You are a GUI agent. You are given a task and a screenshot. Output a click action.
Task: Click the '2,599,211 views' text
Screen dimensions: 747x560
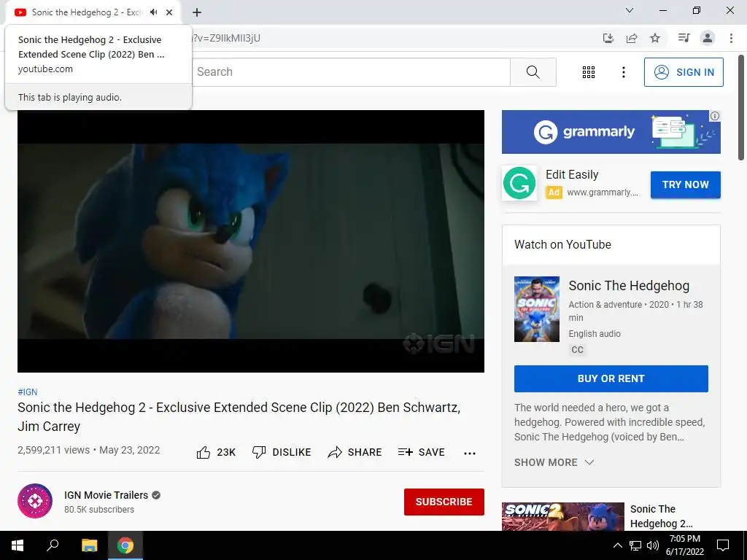pyautogui.click(x=53, y=450)
